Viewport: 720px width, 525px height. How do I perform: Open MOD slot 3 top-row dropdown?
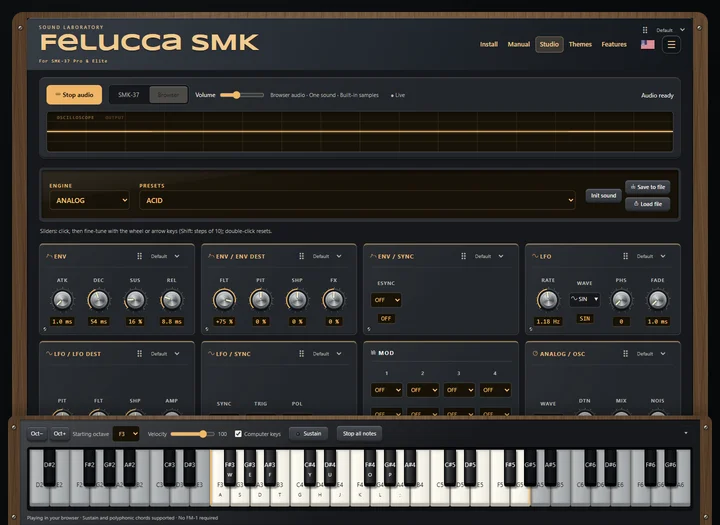coord(458,390)
